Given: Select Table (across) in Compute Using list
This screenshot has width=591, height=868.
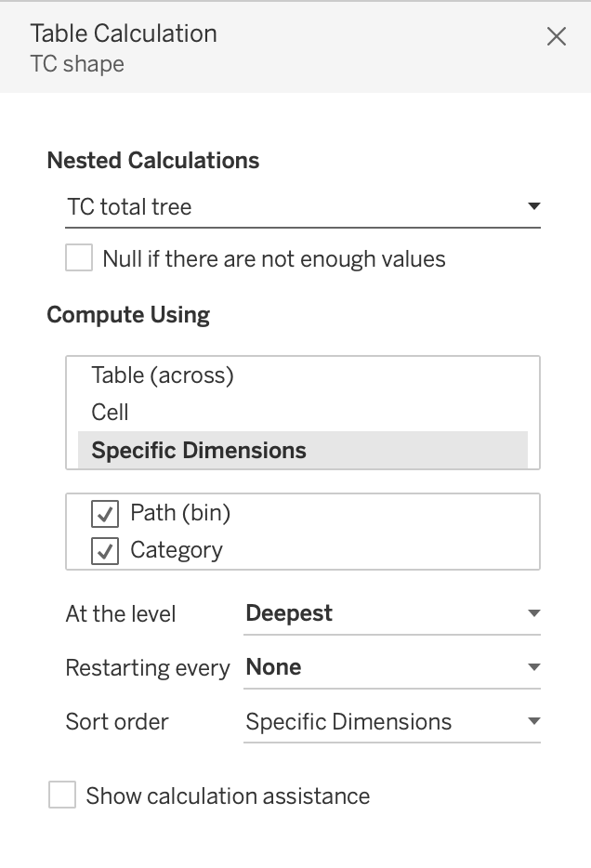Looking at the screenshot, I should coord(163,375).
